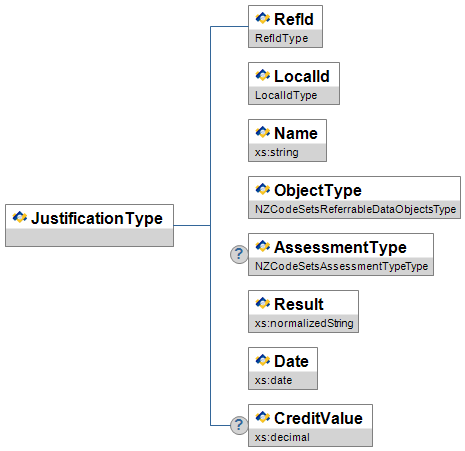Viewport: 465px width, 451px height.
Task: Select the JustificationType root node
Action: click(89, 225)
